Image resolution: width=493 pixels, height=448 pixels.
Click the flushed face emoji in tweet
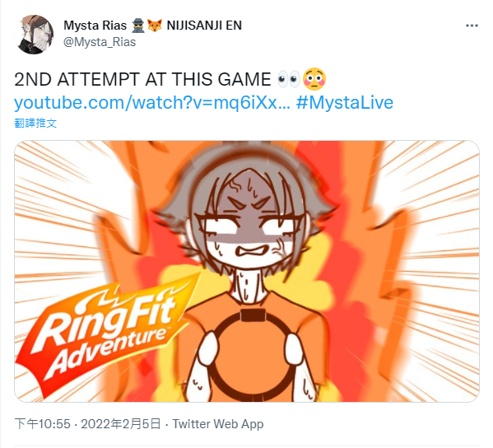pyautogui.click(x=314, y=79)
